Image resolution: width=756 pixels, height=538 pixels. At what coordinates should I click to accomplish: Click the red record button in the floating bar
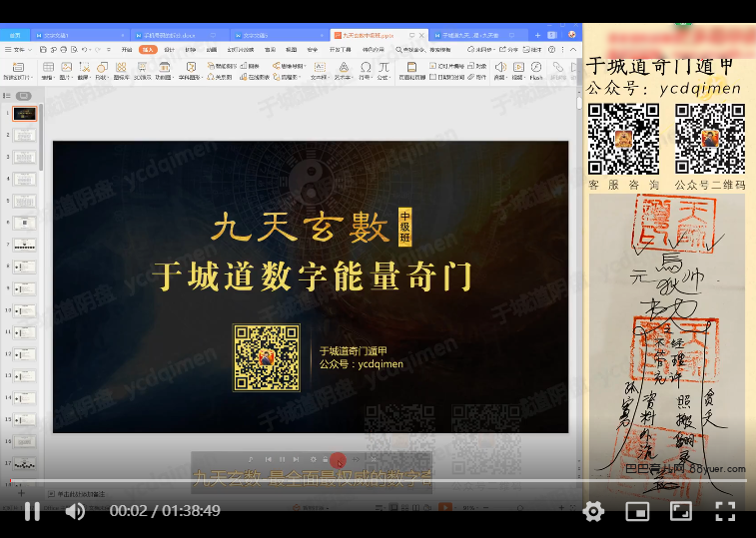(338, 460)
